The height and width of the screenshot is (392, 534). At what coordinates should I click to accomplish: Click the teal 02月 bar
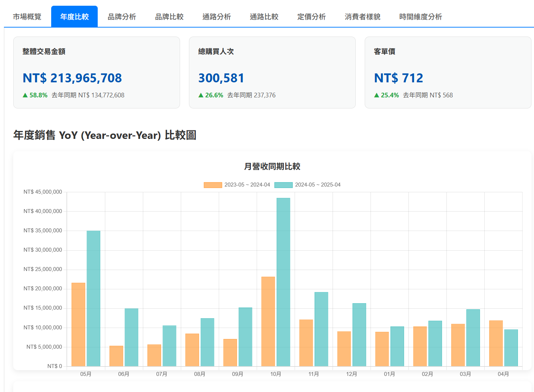coord(435,343)
